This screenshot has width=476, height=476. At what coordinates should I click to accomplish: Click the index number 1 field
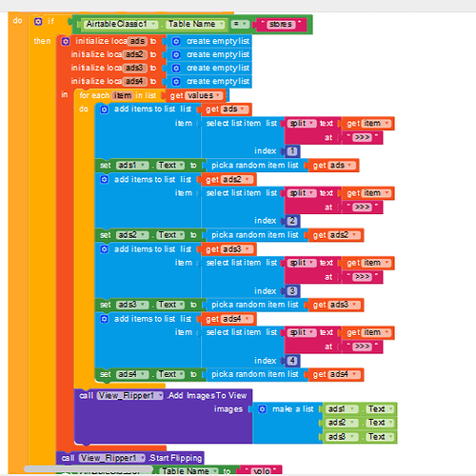click(x=292, y=151)
